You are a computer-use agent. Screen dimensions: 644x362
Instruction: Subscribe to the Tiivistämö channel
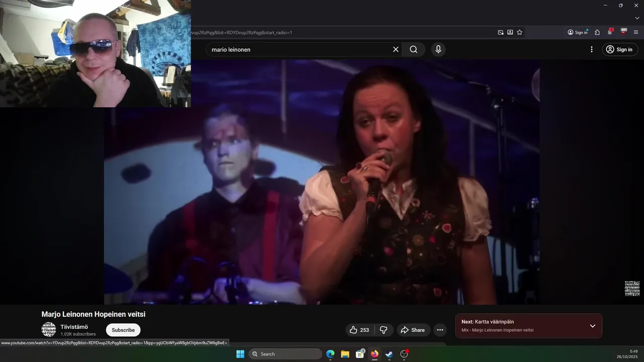click(123, 330)
